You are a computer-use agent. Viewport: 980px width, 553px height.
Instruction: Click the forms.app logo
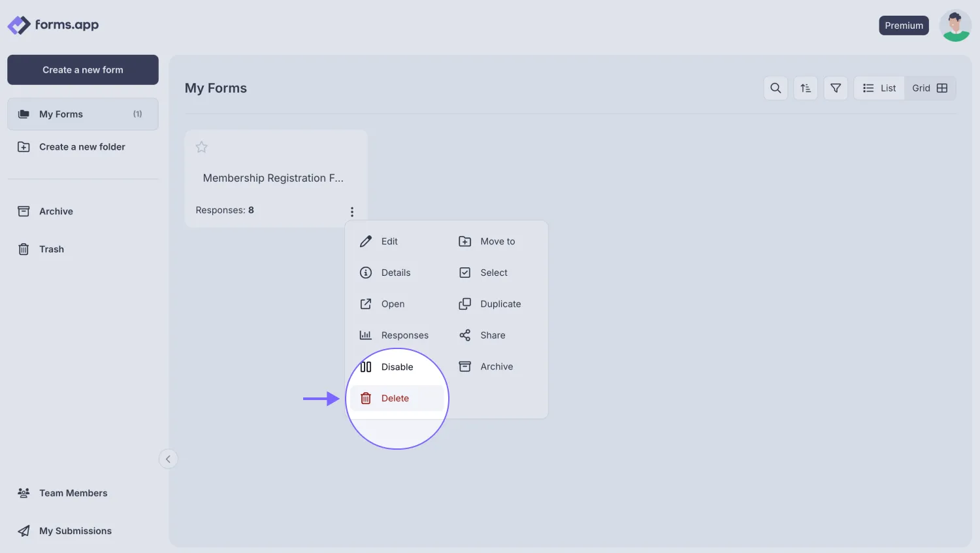(53, 25)
